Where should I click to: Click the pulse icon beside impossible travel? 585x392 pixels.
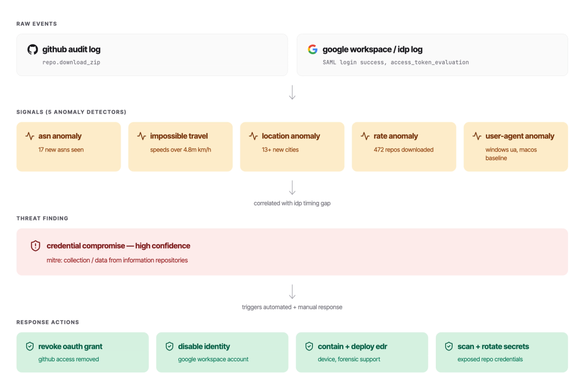click(x=141, y=136)
